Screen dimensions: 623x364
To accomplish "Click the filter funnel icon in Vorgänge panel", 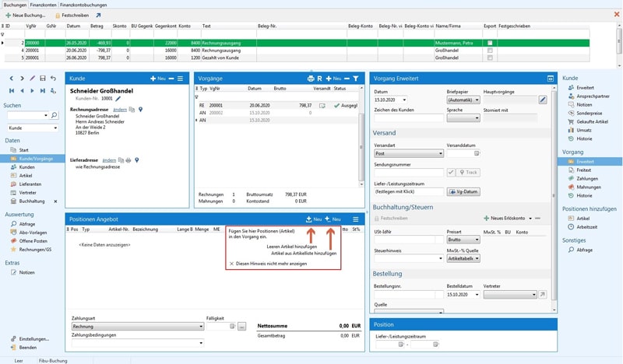I will pos(355,79).
